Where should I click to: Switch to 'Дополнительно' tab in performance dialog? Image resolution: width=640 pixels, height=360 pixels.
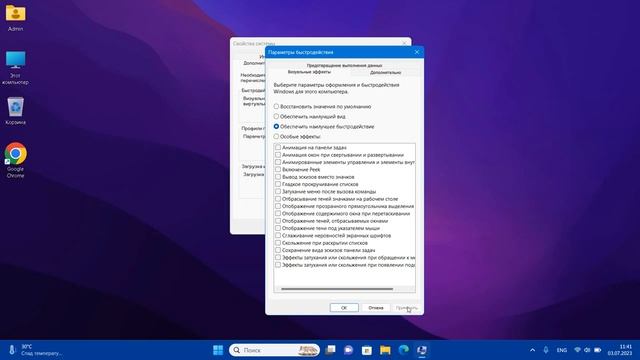(385, 72)
